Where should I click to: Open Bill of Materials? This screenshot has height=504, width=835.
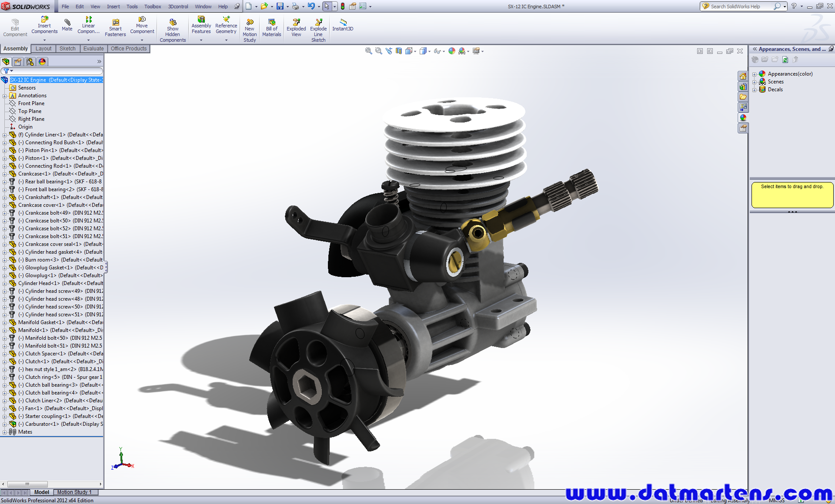[x=272, y=28]
